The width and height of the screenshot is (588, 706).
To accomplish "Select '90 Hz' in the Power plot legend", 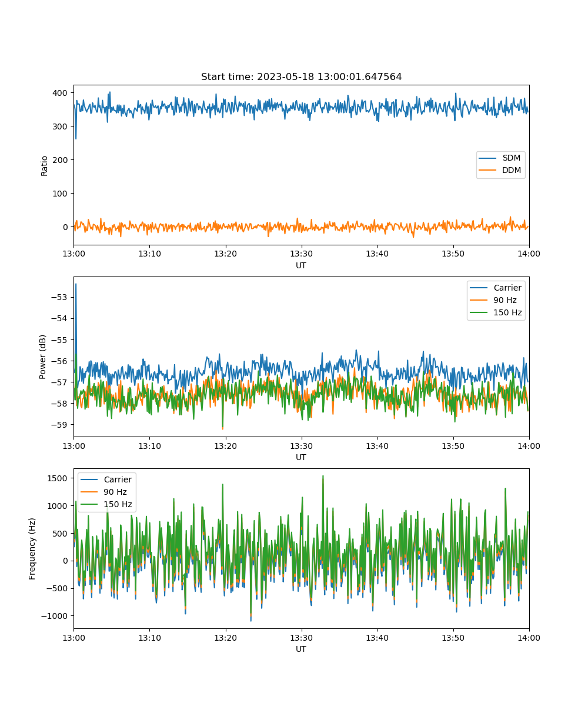I will pyautogui.click(x=505, y=301).
